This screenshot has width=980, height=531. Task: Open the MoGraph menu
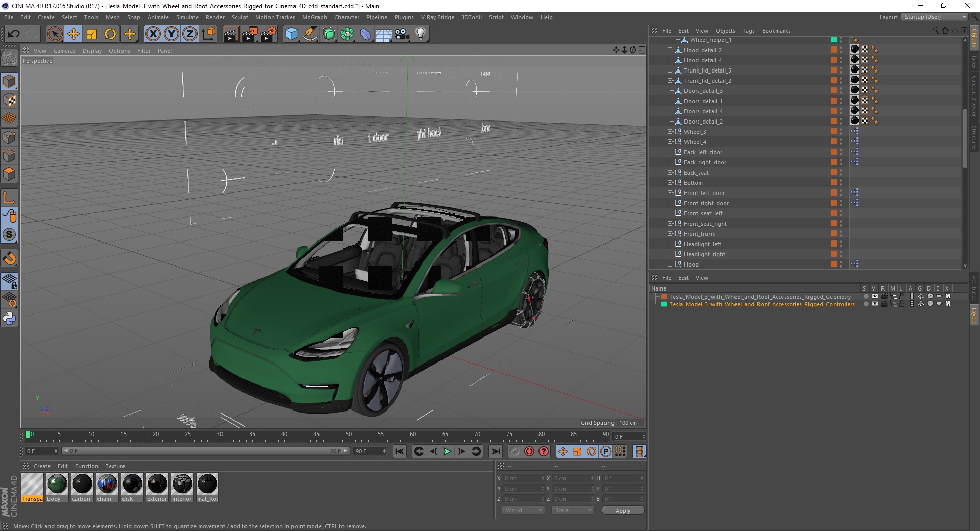[314, 17]
